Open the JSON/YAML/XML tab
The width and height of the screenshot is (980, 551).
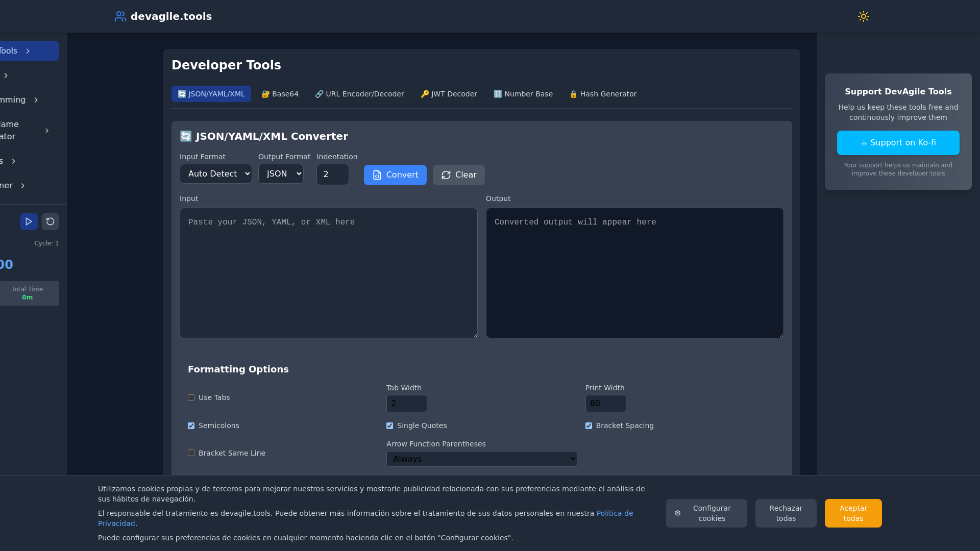pos(211,94)
